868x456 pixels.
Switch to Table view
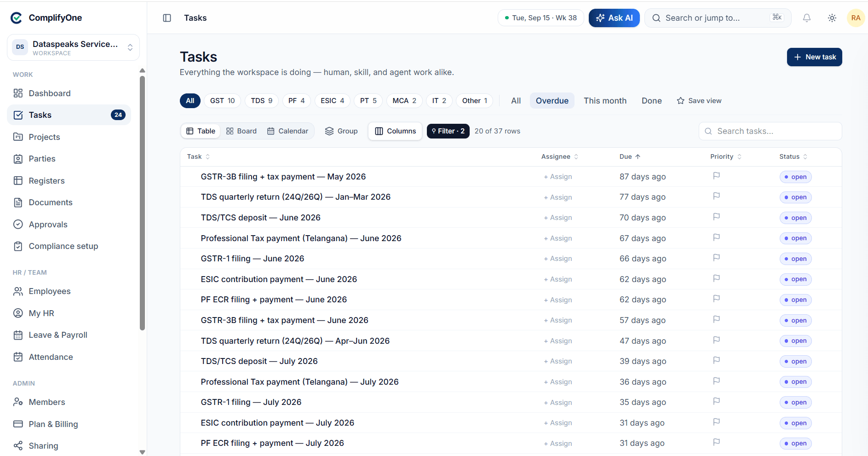tap(201, 131)
